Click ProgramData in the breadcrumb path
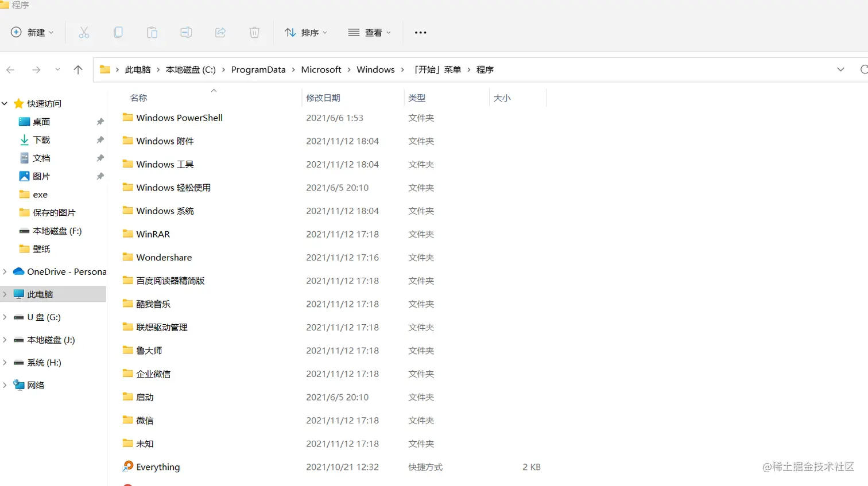Screen dimensions: 868x486 (x=258, y=69)
